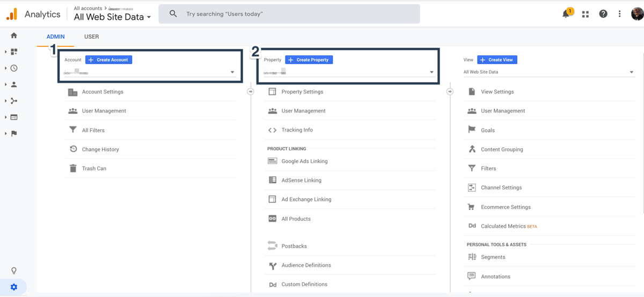Screen dimensions: 644x297
Task: Open Audience person sidebar icon
Action: (x=14, y=84)
